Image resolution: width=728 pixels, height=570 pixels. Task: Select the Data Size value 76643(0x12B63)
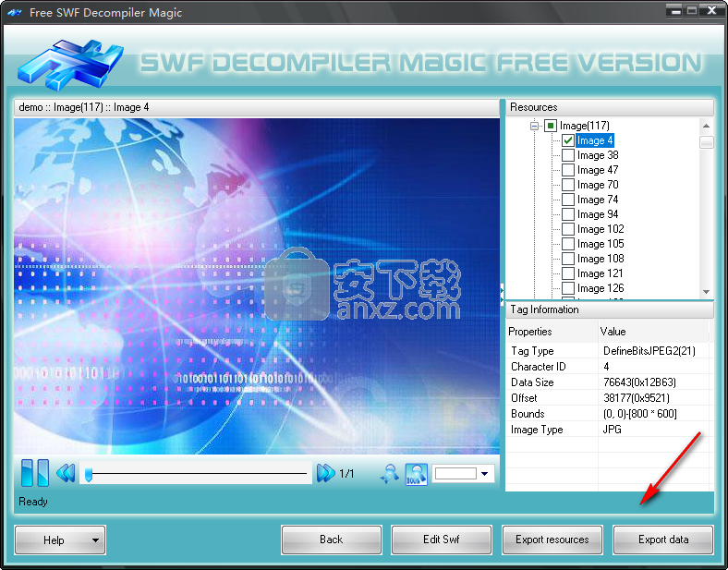point(639,382)
